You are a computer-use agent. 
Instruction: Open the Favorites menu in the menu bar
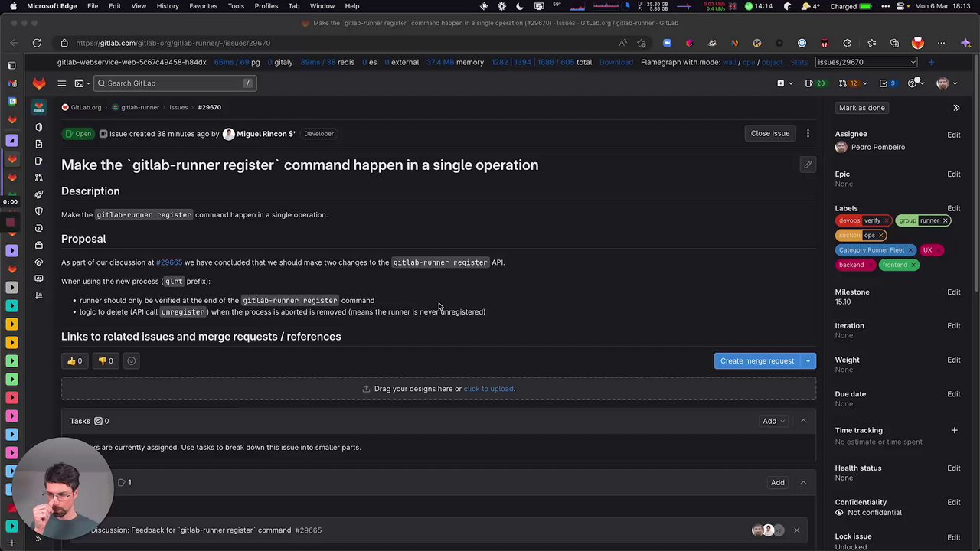tap(203, 6)
